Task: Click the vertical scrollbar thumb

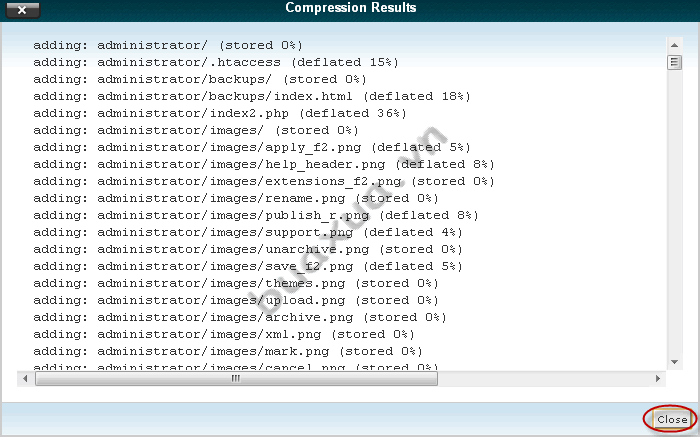Action: click(x=675, y=62)
